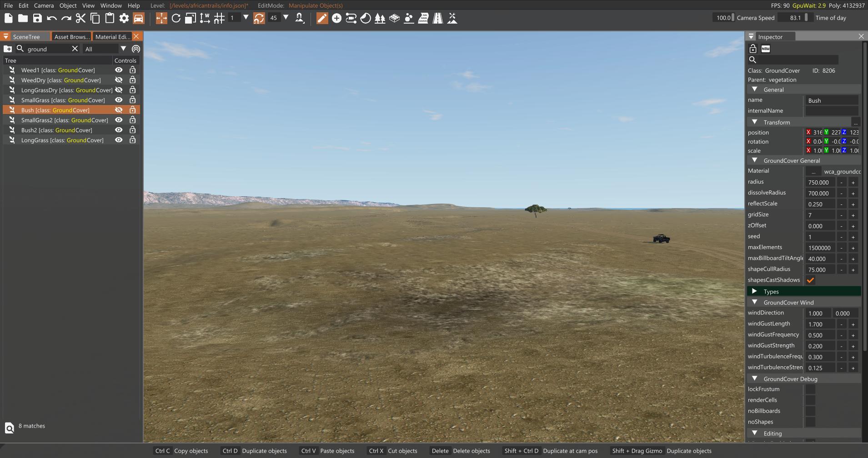Collapse the GroundCover Debug section

click(755, 378)
